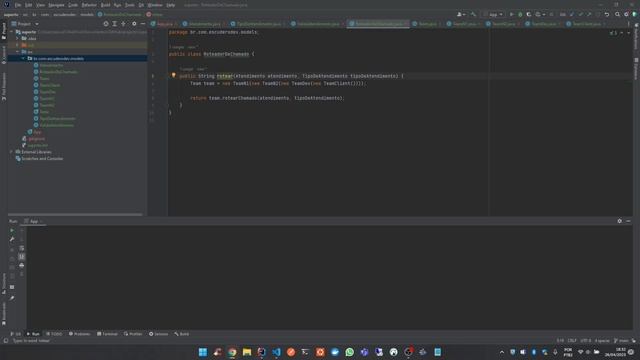This screenshot has height=360, width=640.
Task: Open Run panel settings gear icon
Action: pos(620,221)
